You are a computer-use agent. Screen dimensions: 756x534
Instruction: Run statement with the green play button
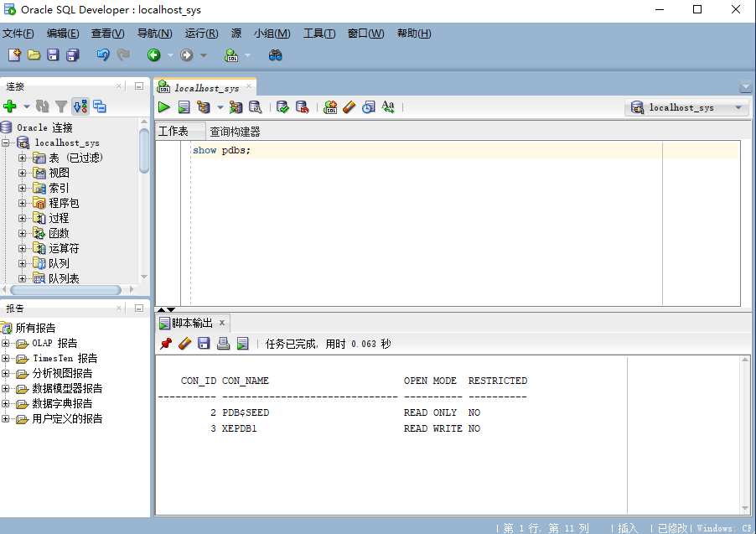164,107
